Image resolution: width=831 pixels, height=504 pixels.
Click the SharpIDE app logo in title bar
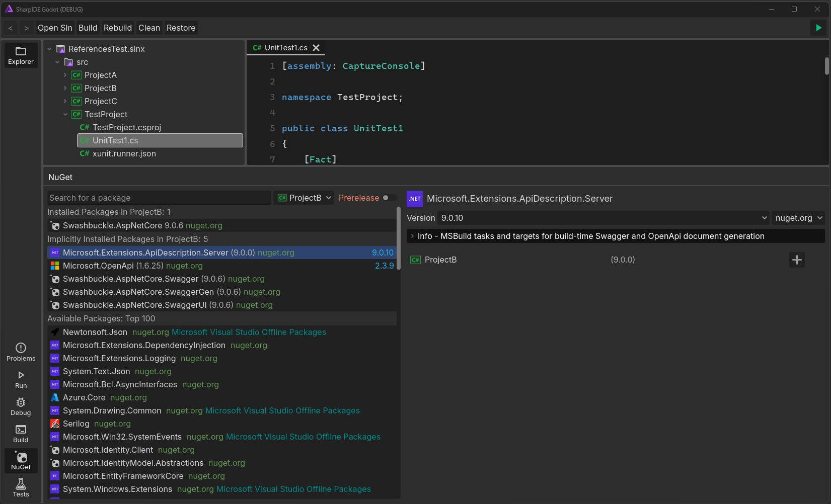coord(9,9)
